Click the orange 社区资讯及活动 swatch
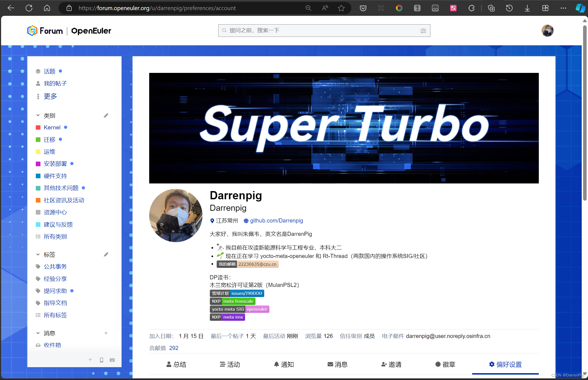 click(38, 200)
